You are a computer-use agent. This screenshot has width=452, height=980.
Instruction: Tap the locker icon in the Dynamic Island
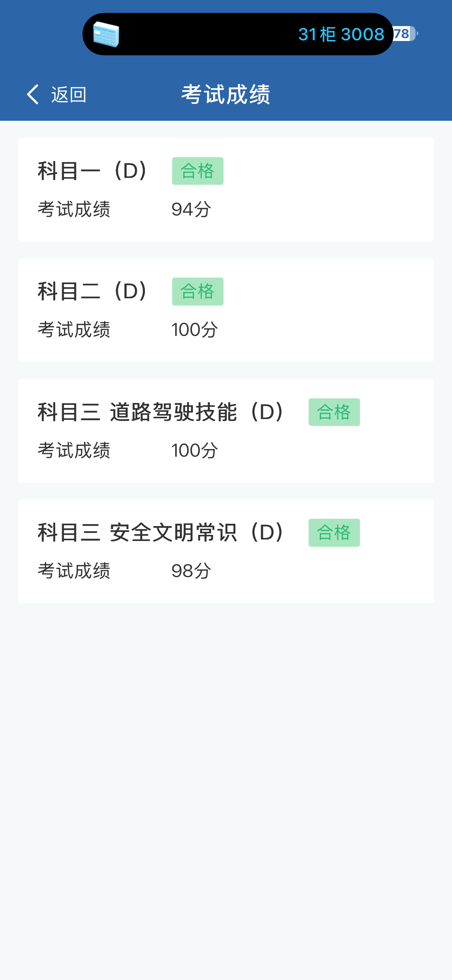[106, 35]
